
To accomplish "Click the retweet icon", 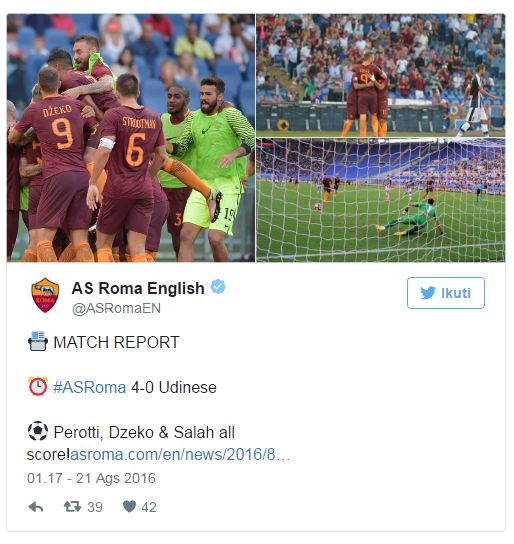I will click(72, 507).
